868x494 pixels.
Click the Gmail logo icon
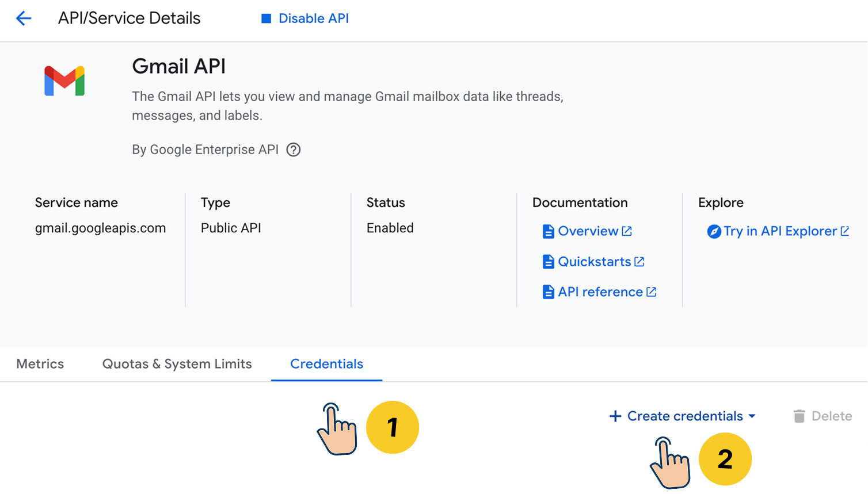tap(64, 81)
